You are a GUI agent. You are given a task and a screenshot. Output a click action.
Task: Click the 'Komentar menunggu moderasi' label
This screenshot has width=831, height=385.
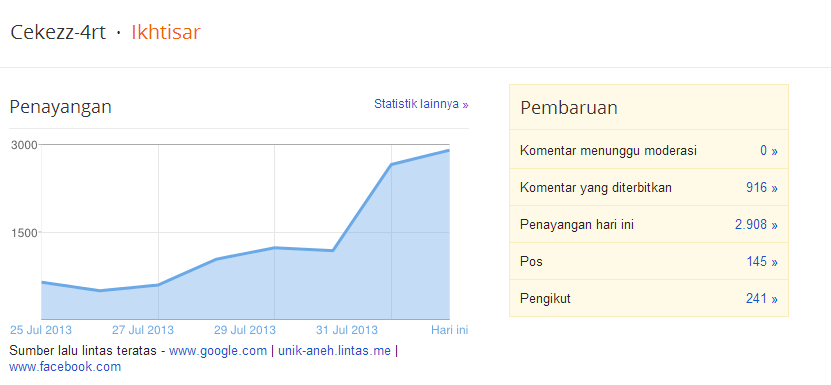(x=608, y=151)
